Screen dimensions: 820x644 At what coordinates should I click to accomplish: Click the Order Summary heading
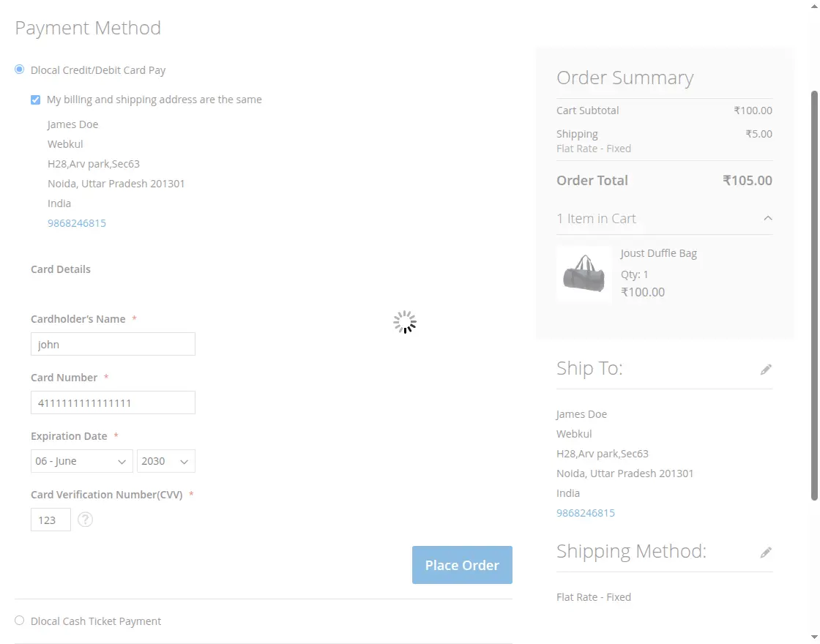(625, 77)
